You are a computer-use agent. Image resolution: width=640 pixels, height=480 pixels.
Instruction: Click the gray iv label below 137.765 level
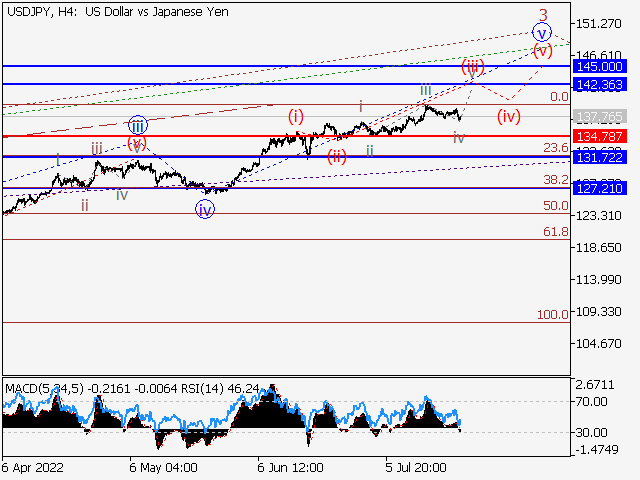click(459, 138)
